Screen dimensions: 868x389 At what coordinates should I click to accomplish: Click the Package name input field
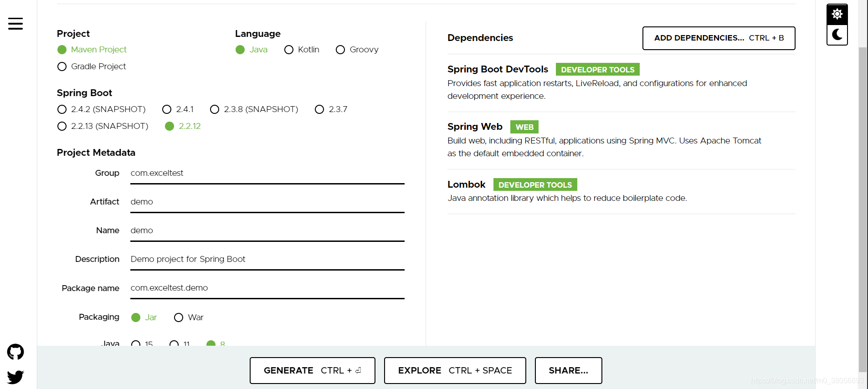267,288
